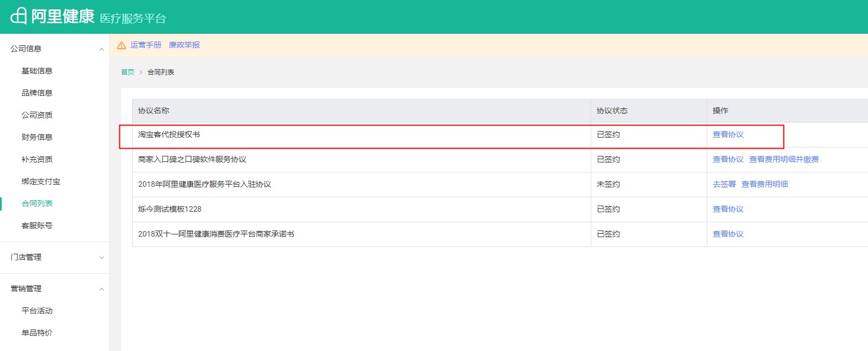Image resolution: width=868 pixels, height=351 pixels.
Task: Select 财务信息 in the sidebar
Action: (37, 137)
